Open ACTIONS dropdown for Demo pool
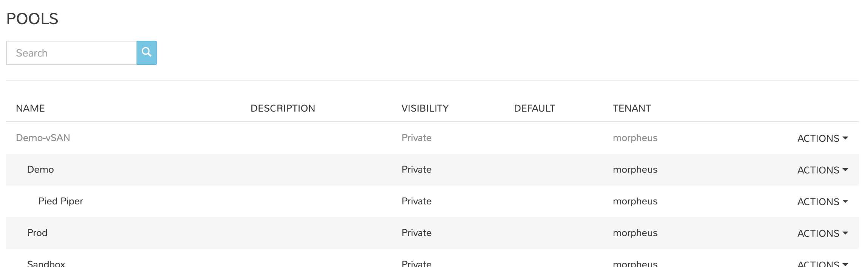 (x=822, y=170)
